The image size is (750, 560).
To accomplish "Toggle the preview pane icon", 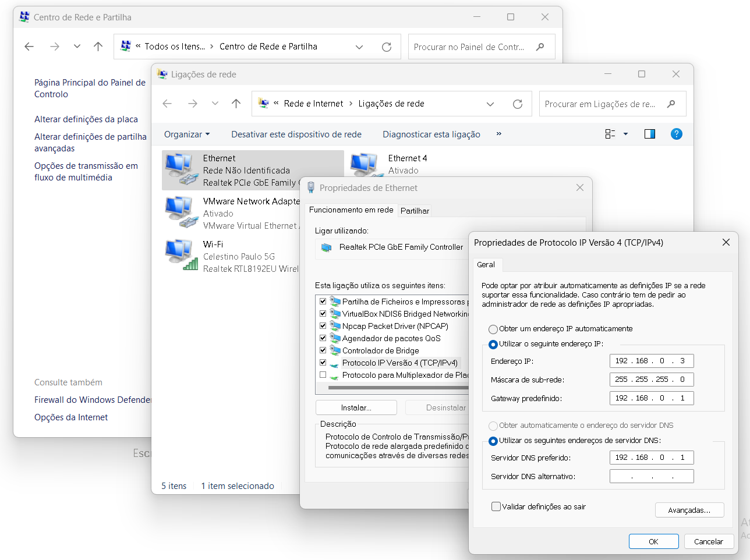I will click(650, 134).
